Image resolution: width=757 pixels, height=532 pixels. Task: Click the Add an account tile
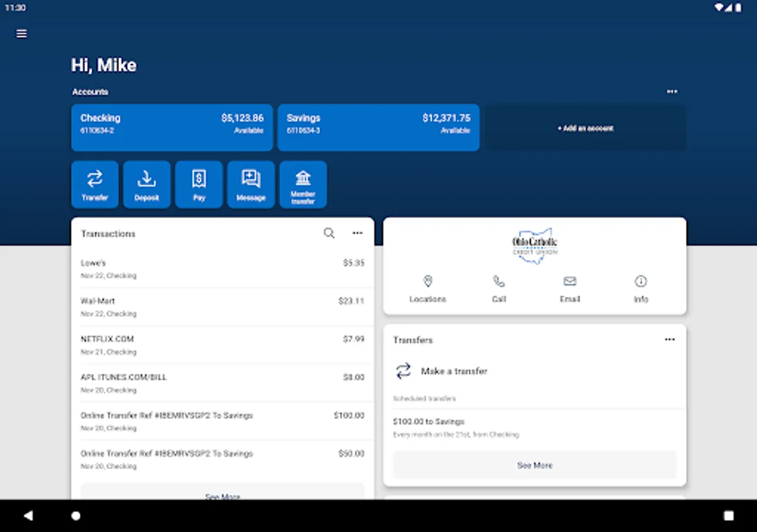(x=585, y=127)
